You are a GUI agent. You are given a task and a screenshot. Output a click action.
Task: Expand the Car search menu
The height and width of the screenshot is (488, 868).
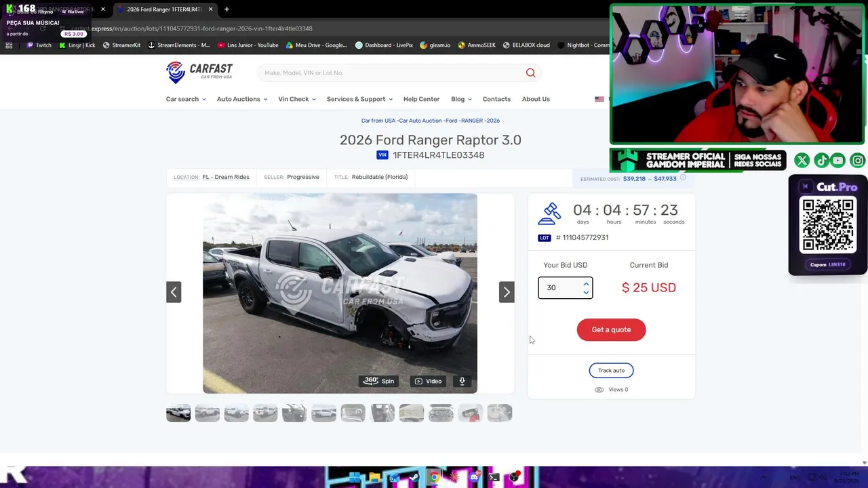click(x=186, y=99)
